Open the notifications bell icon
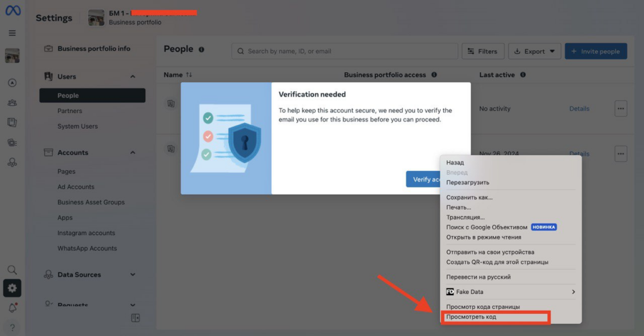This screenshot has width=644, height=336. [13, 308]
